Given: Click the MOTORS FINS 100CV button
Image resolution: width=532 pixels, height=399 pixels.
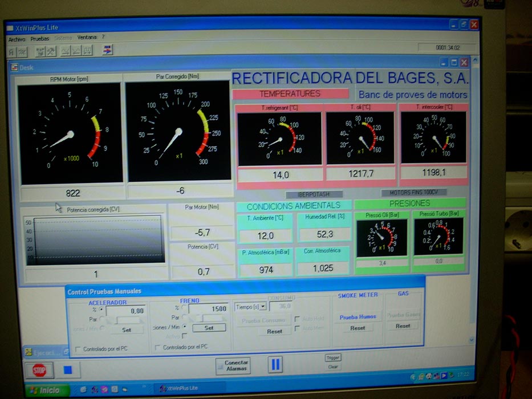Looking at the screenshot, I should (413, 193).
